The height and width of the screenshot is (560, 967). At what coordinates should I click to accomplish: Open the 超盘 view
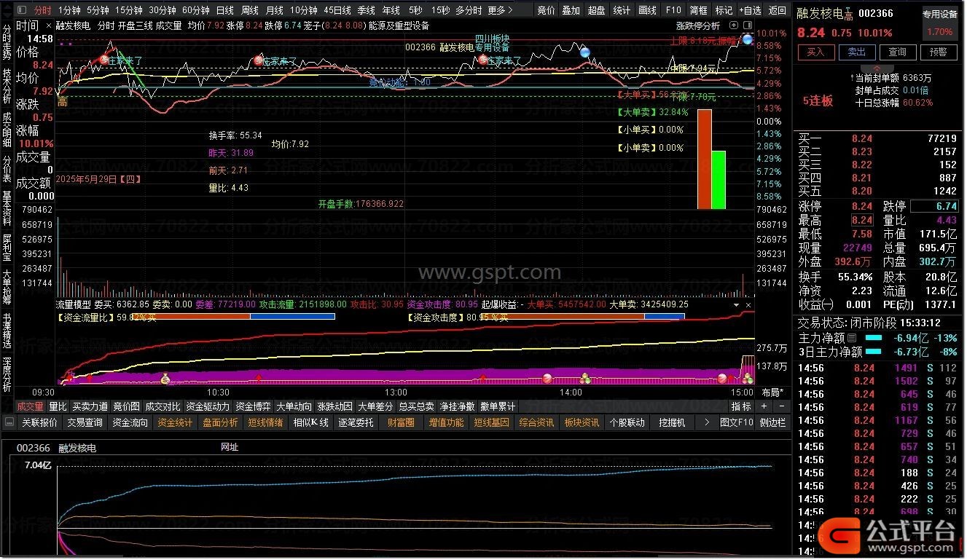596,10
